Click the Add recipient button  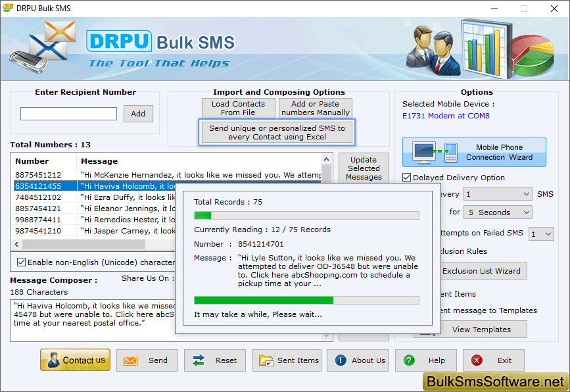pyautogui.click(x=138, y=114)
